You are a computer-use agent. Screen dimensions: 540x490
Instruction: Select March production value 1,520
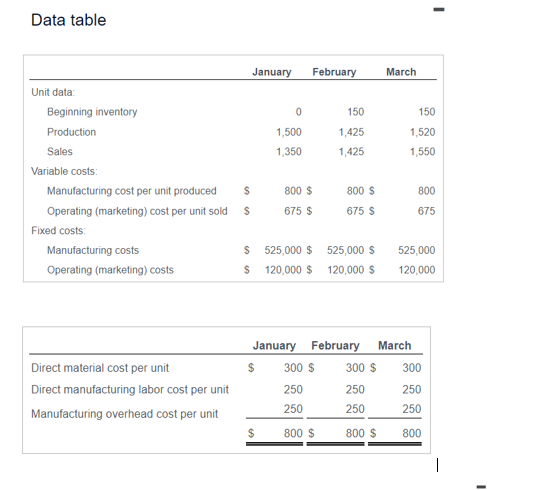[423, 132]
